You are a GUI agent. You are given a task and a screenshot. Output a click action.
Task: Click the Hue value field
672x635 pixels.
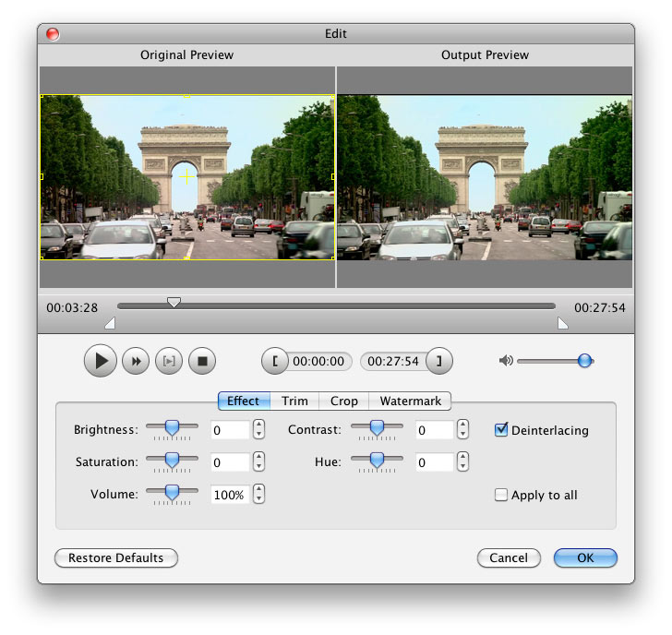point(435,462)
